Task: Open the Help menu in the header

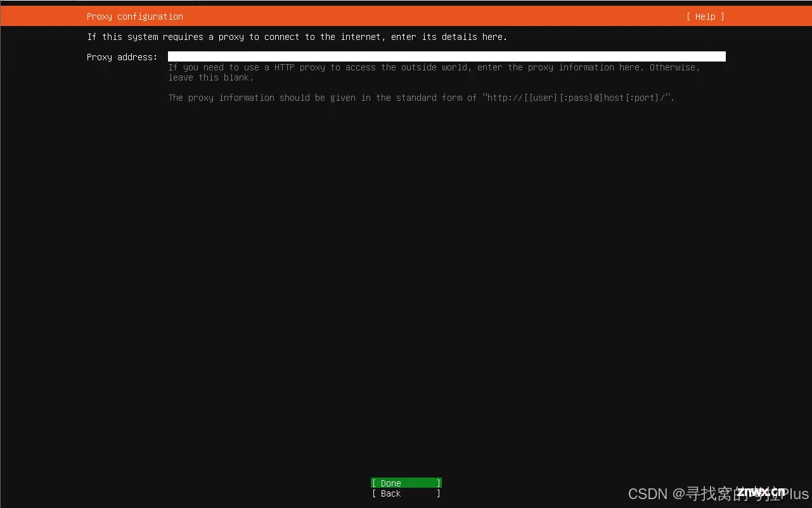Action: (x=705, y=16)
